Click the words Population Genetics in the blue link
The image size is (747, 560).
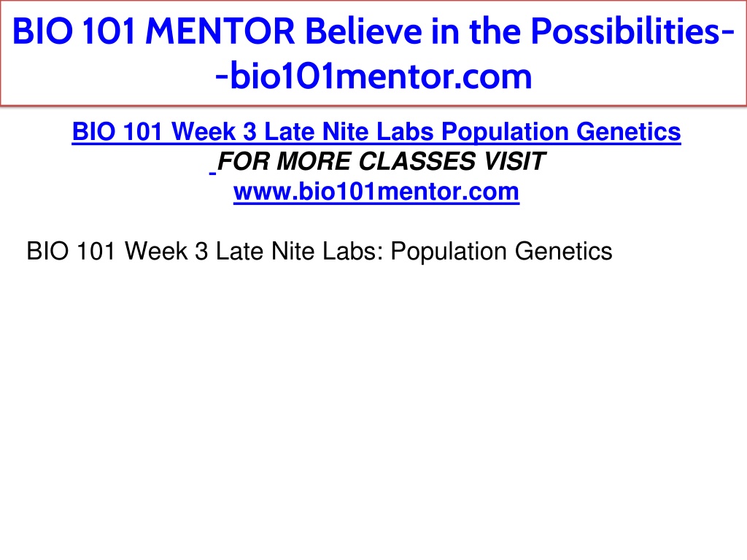[x=561, y=132]
